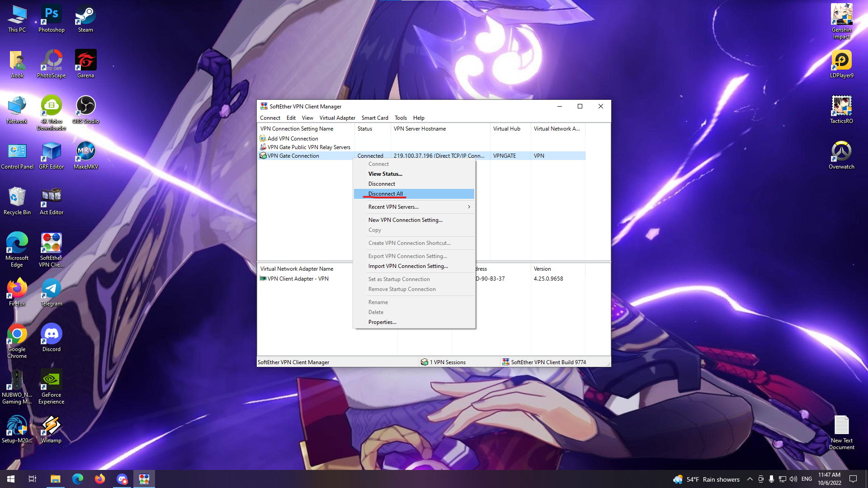This screenshot has height=488, width=868.
Task: Open the Edit menu
Action: coord(291,118)
